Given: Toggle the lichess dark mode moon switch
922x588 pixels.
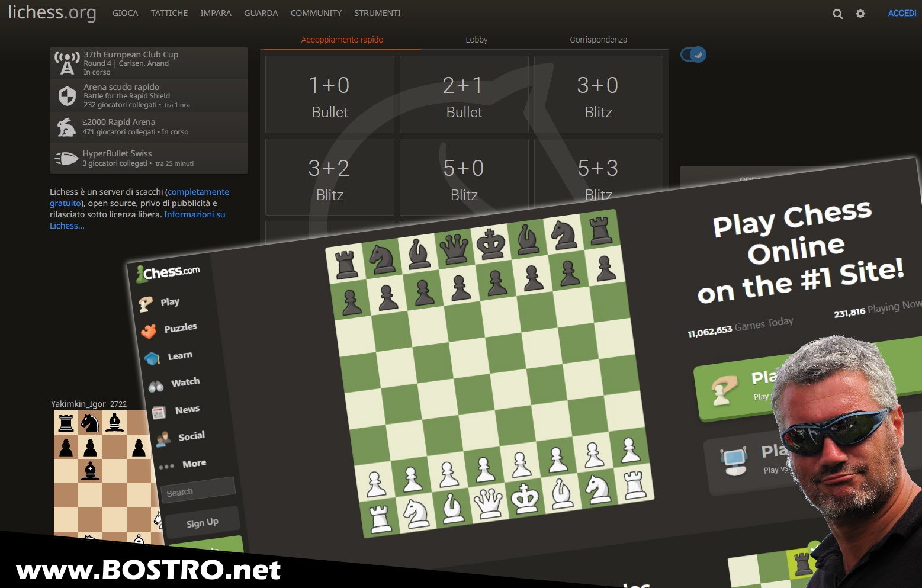Looking at the screenshot, I should click(x=693, y=54).
